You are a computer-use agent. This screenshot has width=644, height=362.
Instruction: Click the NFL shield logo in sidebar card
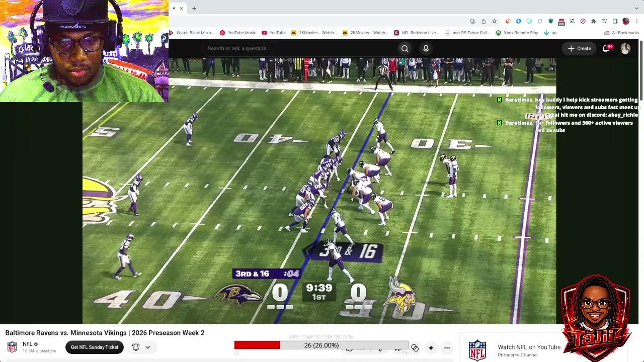coord(477,350)
